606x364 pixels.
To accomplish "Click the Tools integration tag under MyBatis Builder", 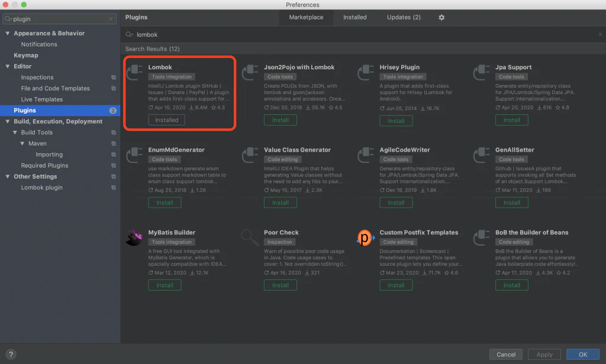I will click(172, 242).
